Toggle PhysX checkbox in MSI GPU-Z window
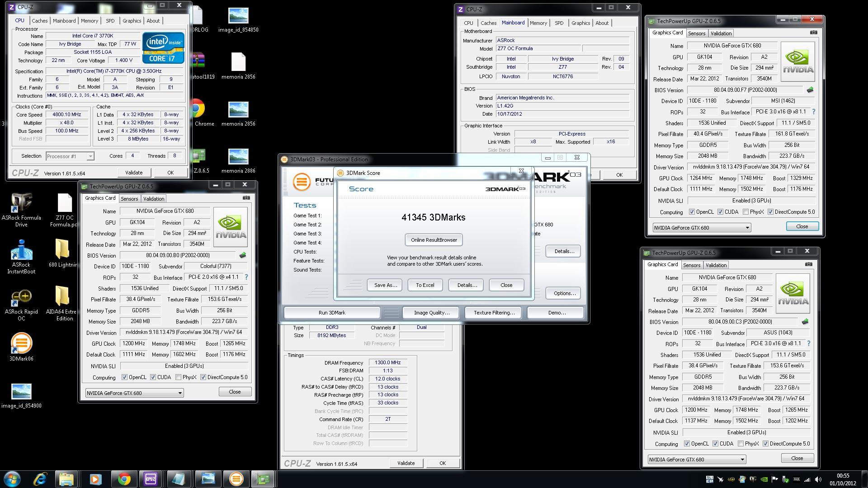This screenshot has width=868, height=488. point(745,212)
